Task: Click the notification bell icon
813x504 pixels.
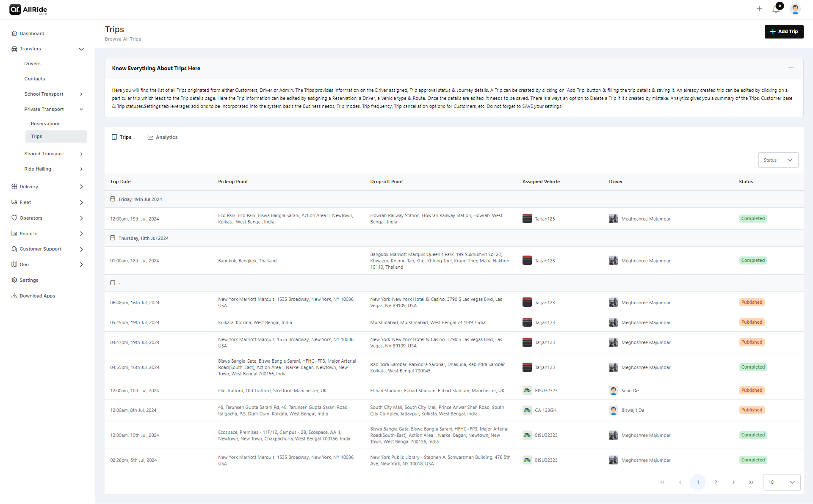Action: 776,9
